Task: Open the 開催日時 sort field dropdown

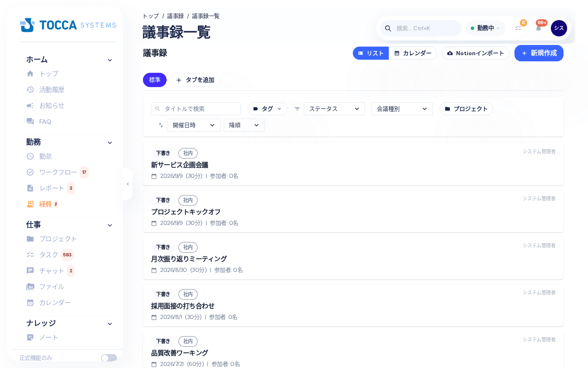Action: (x=194, y=125)
